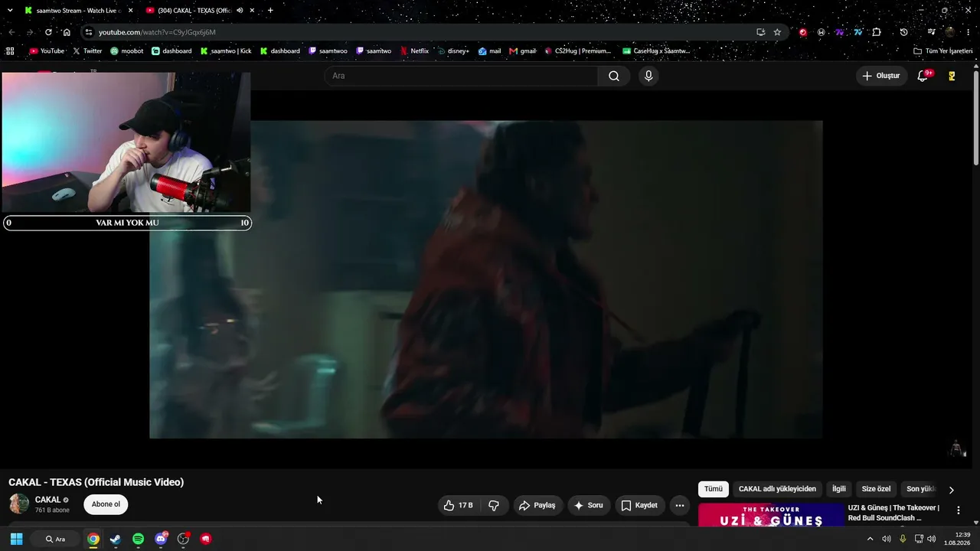
Task: Open more actions three-dot menu
Action: point(679,505)
